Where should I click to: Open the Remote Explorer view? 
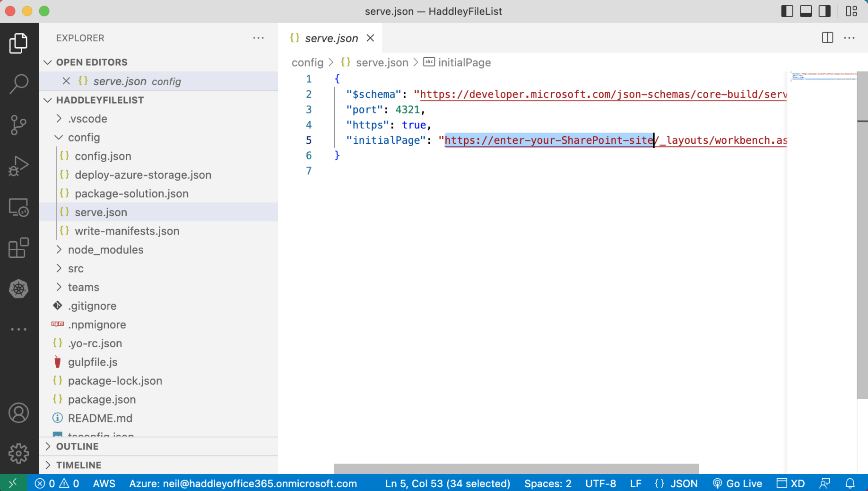(19, 207)
